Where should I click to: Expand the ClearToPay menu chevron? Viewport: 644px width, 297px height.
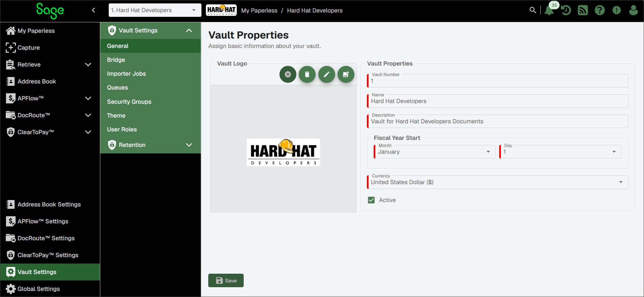88,132
